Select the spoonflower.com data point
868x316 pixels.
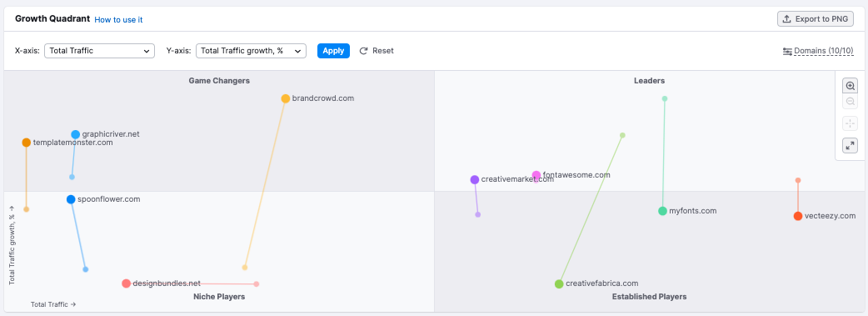pyautogui.click(x=71, y=199)
